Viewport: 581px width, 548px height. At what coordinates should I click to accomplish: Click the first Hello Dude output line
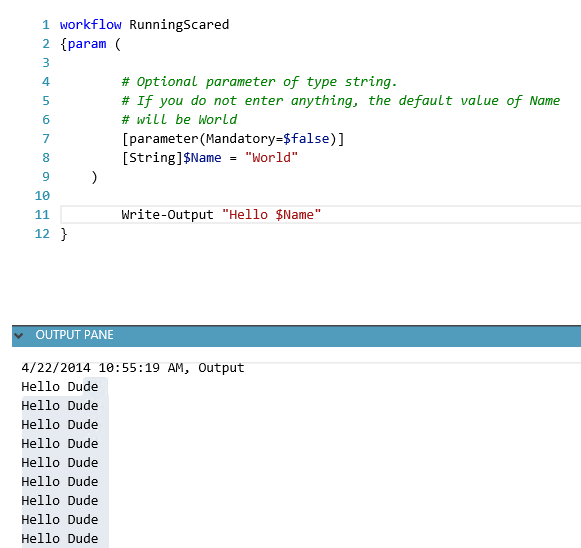[60, 387]
